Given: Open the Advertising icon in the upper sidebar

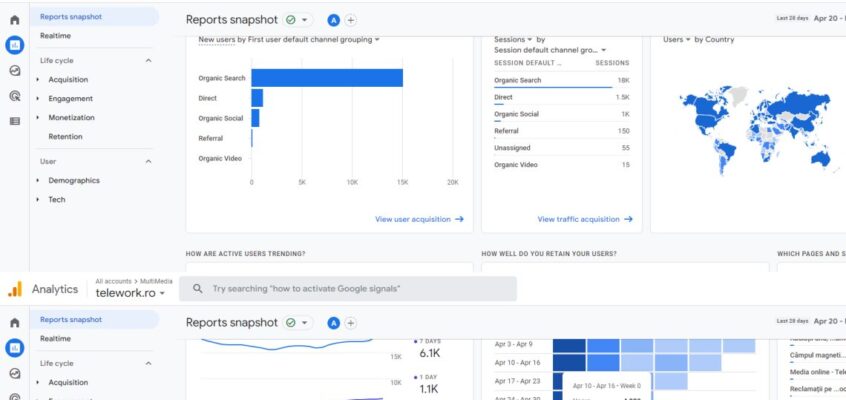Looking at the screenshot, I should coord(15,96).
